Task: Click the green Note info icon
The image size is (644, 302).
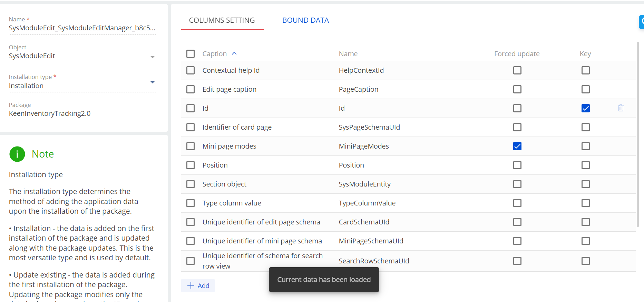Action: click(17, 154)
